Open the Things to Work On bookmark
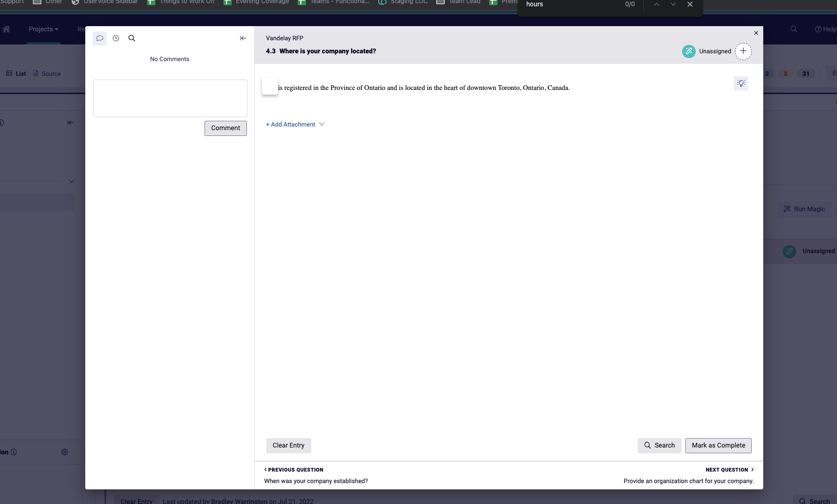 coord(181,2)
